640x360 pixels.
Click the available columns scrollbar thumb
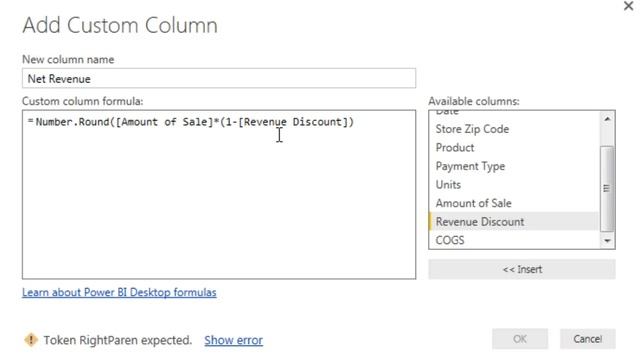click(x=607, y=188)
